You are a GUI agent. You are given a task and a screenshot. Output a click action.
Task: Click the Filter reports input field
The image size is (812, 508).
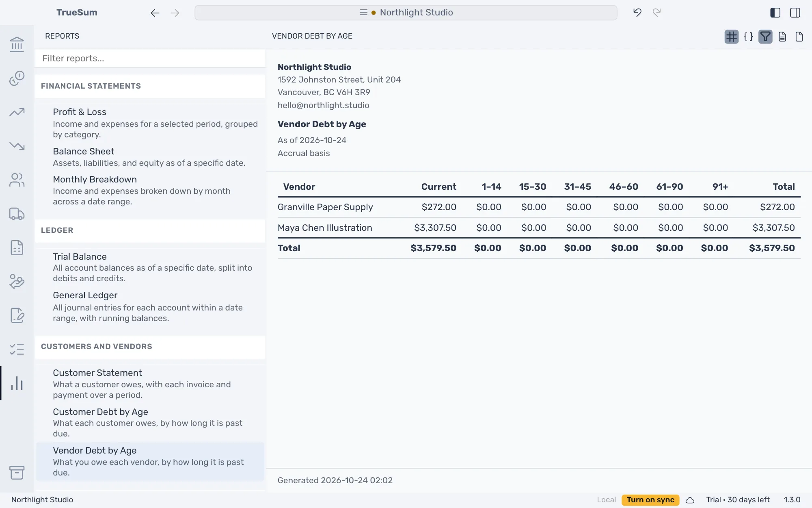150,59
